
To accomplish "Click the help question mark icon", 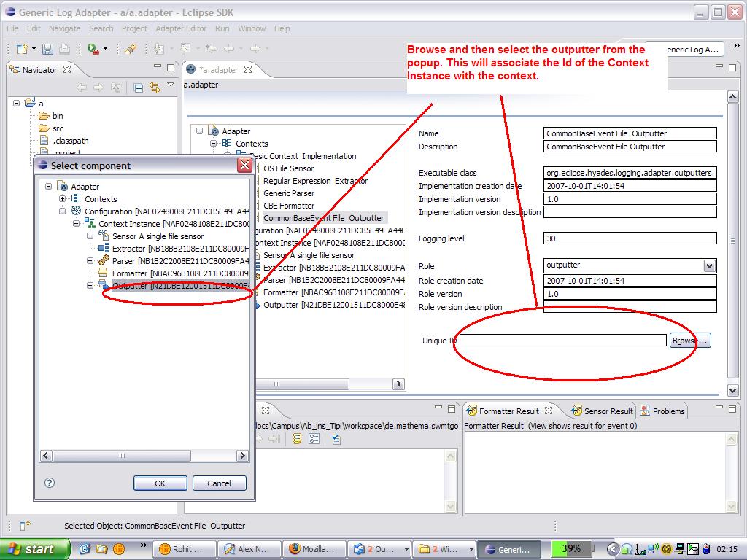I will point(50,483).
